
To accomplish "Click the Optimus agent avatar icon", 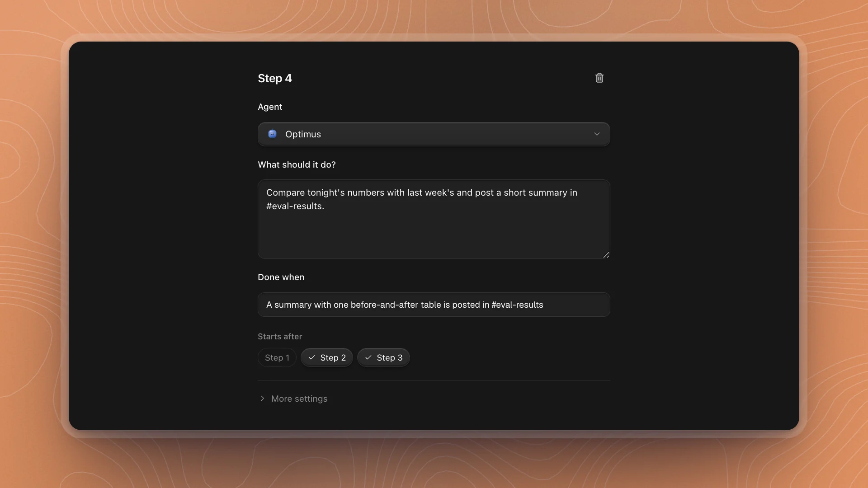I will (x=272, y=134).
